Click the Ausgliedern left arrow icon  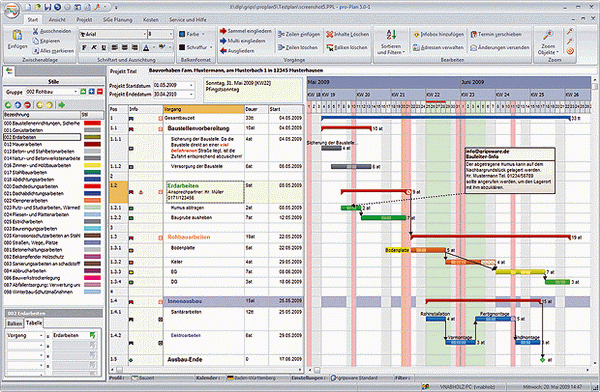pos(223,51)
